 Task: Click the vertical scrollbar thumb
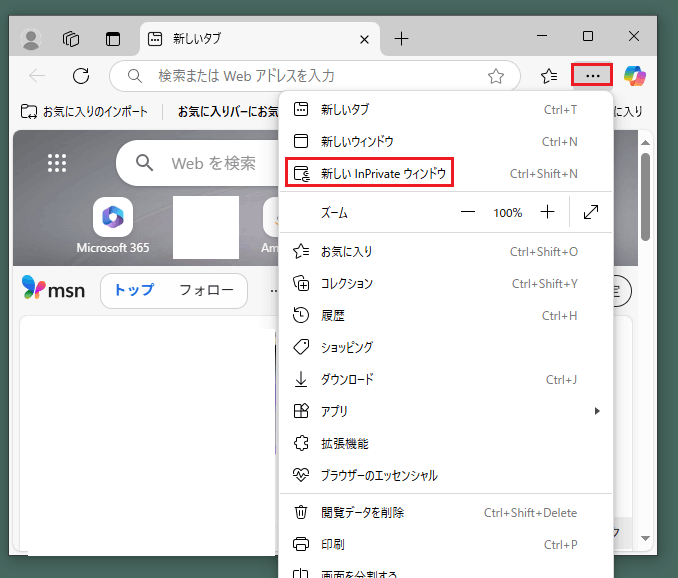click(646, 197)
